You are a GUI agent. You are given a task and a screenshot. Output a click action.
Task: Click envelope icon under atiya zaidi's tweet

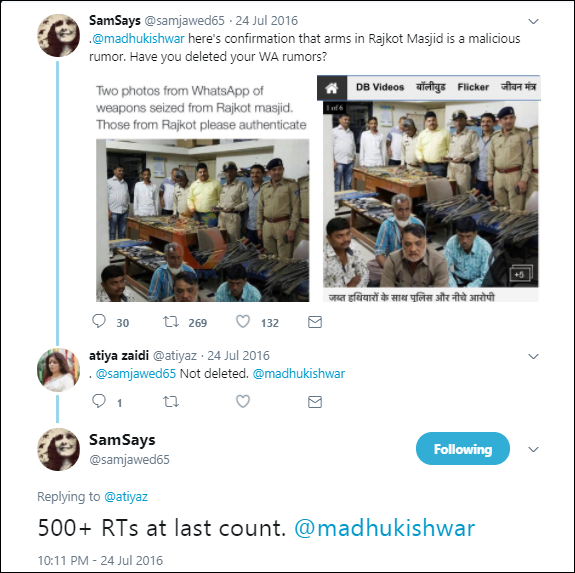click(x=315, y=402)
